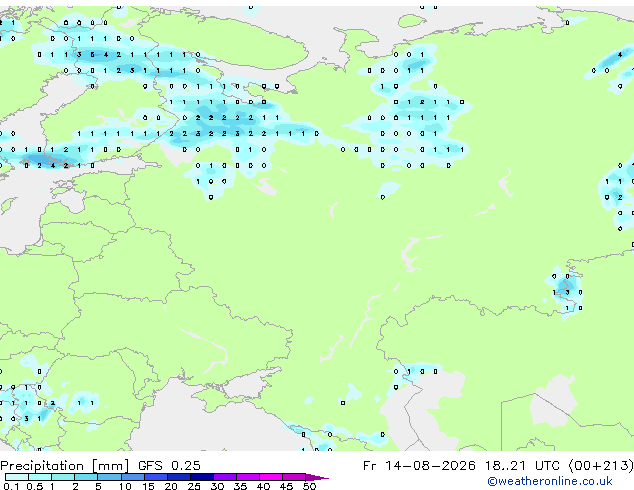Screen dimensions: 634x490
Task: Click the '4' value in the far upper-right precipitation streak
Action: pyautogui.click(x=620, y=55)
